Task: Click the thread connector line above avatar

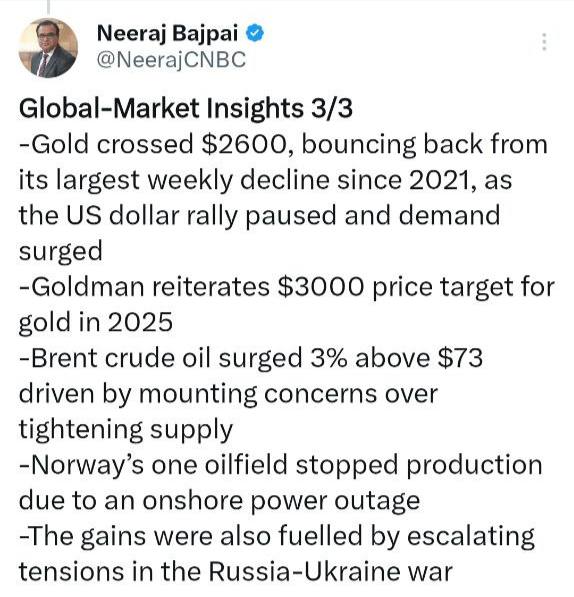Action: coord(48,7)
